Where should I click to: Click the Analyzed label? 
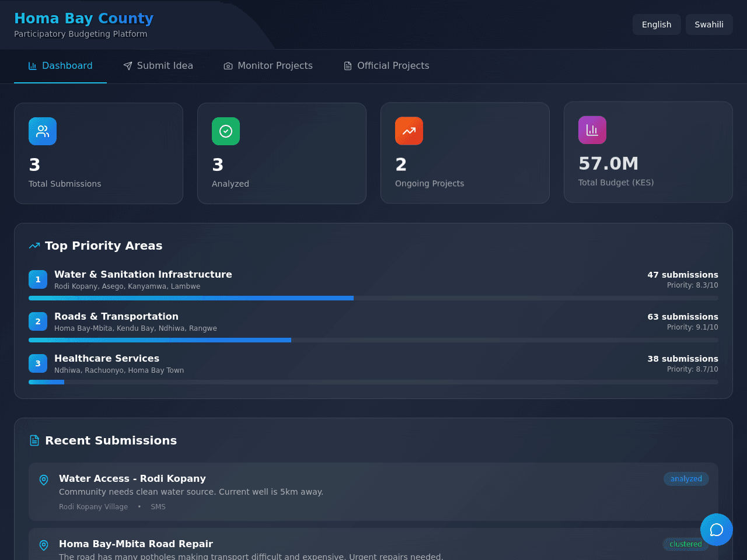point(231,184)
